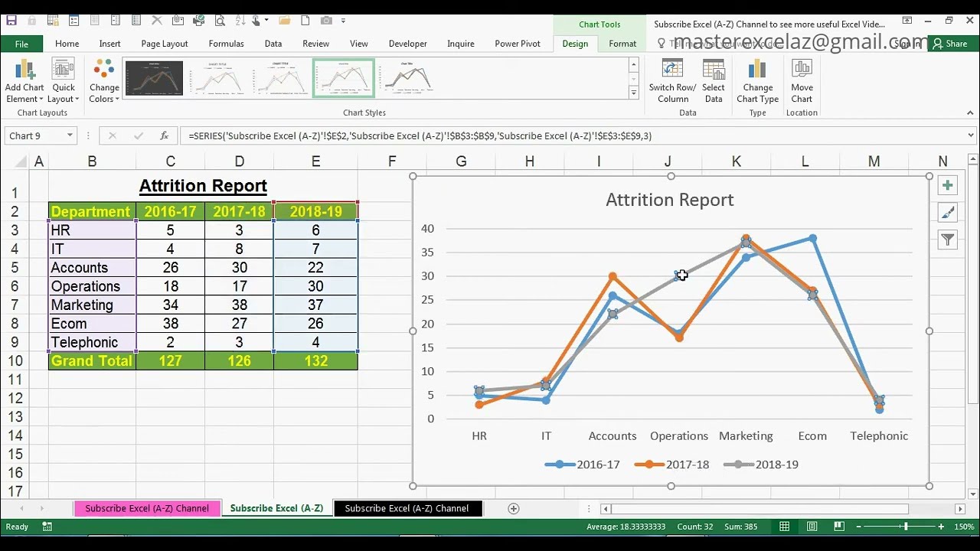980x551 pixels.
Task: Open Chart Filters funnel button beside chart
Action: pyautogui.click(x=948, y=240)
